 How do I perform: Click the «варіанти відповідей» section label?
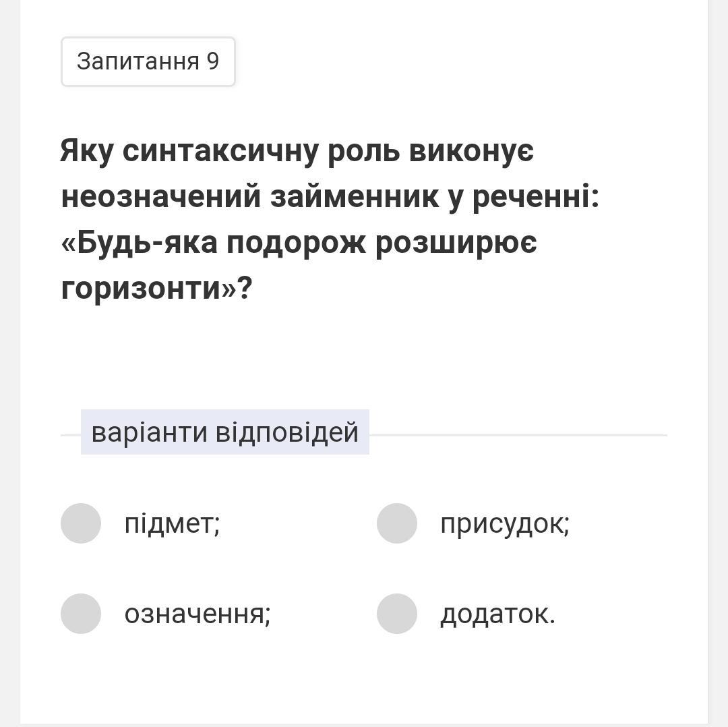224,432
